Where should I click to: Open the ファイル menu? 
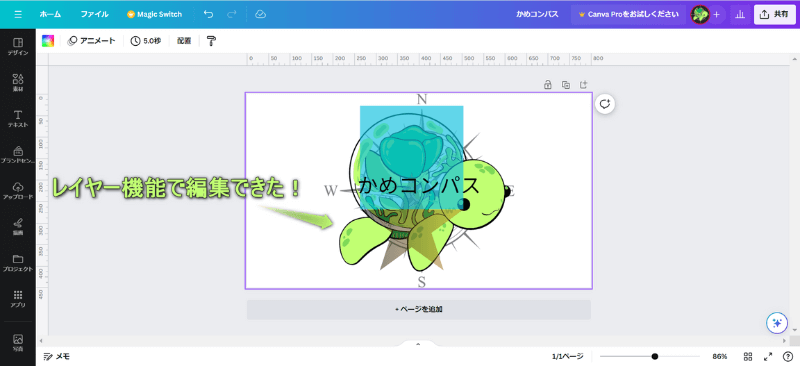(94, 14)
